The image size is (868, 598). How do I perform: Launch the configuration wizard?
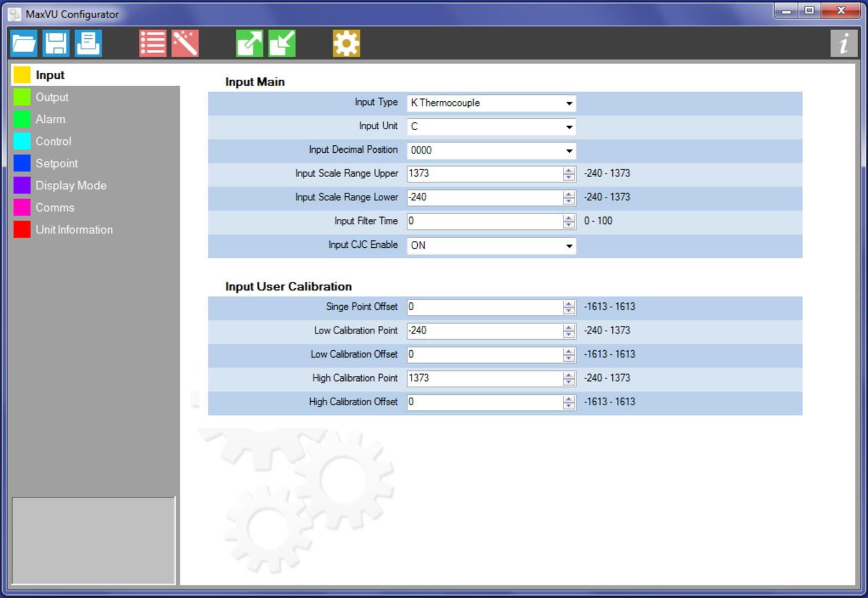click(x=186, y=43)
